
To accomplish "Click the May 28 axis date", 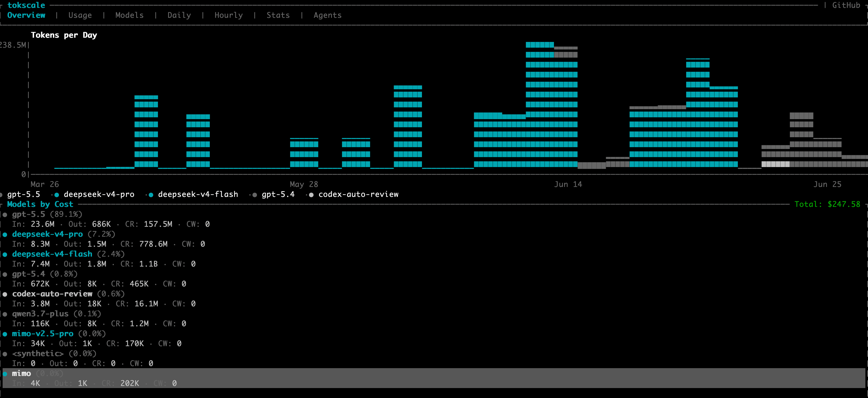I will [x=304, y=184].
